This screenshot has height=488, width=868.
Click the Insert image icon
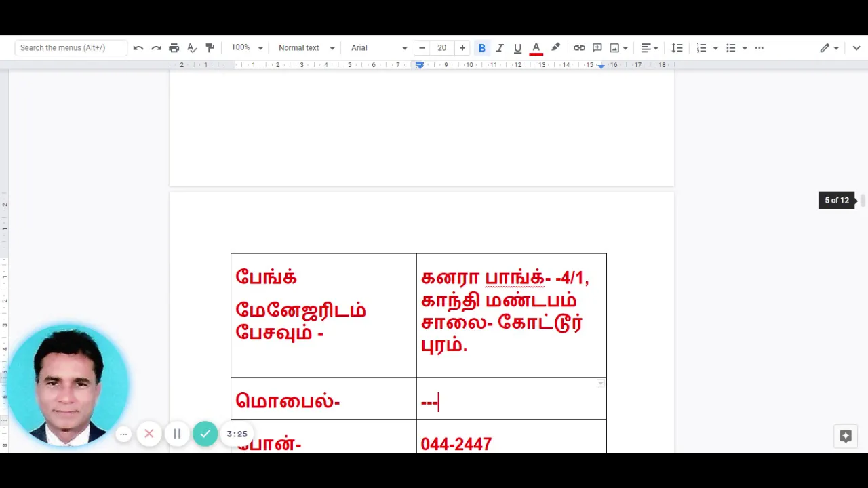(x=614, y=48)
